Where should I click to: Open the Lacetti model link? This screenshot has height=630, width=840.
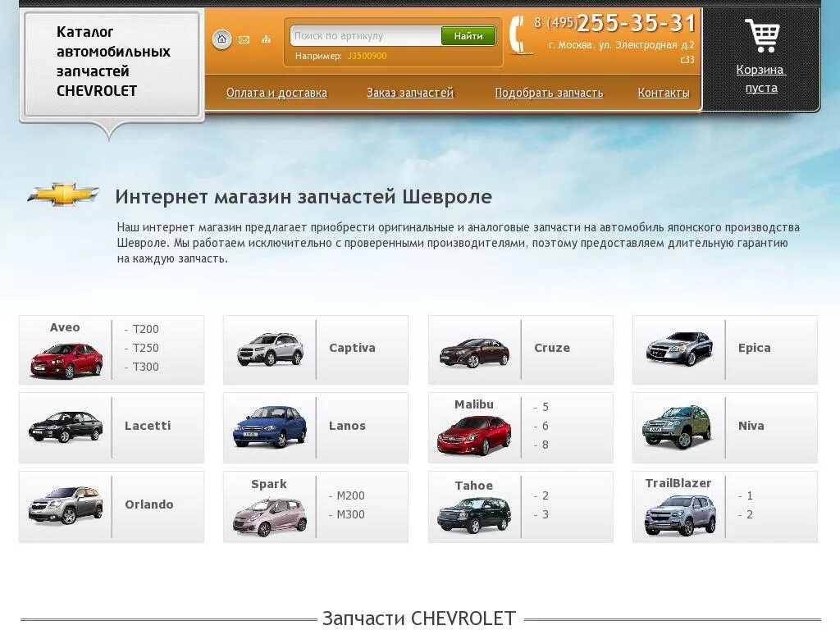click(x=148, y=426)
